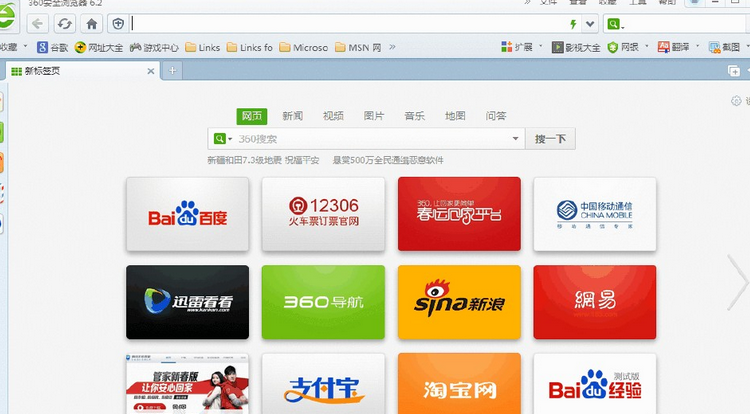Open the 360导航 tile
Image resolution: width=750 pixels, height=414 pixels.
(x=323, y=302)
